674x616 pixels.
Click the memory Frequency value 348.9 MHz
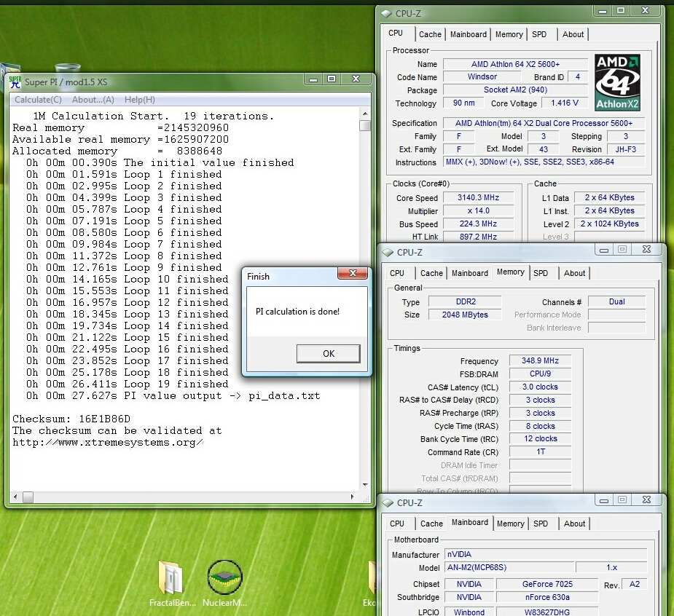541,361
